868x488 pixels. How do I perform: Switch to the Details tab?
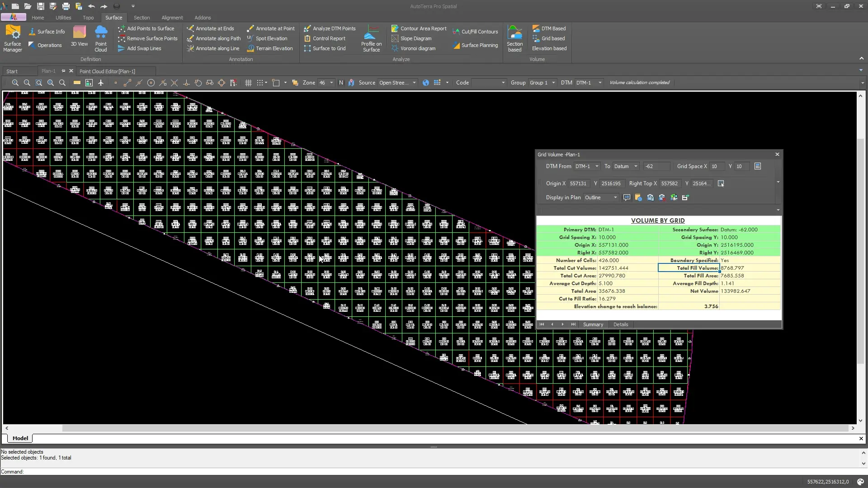pyautogui.click(x=620, y=324)
